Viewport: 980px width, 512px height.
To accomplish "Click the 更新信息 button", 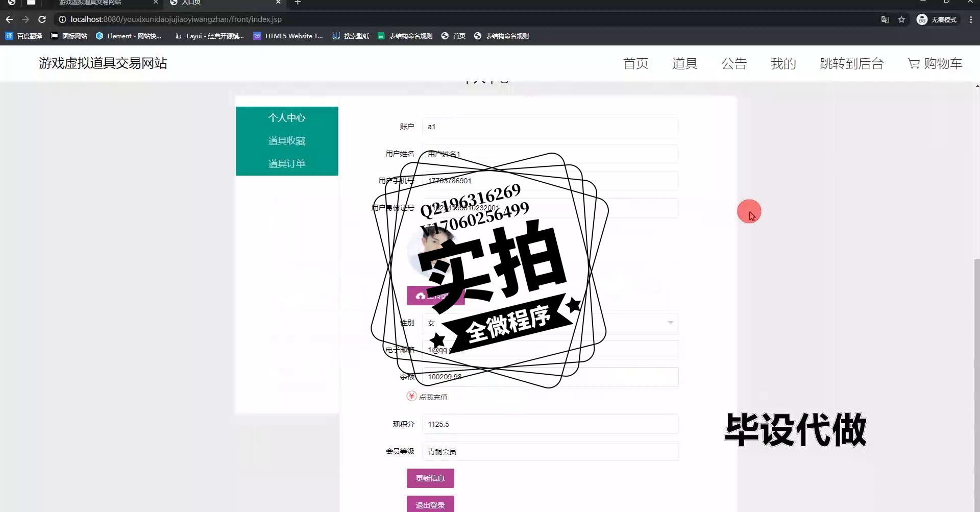I will click(x=430, y=478).
